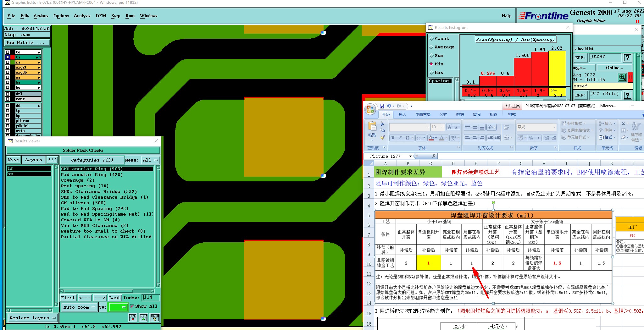644x330 pixels.
Task: Toggle display checkbox for layer drl
Action: pyautogui.click(x=8, y=94)
